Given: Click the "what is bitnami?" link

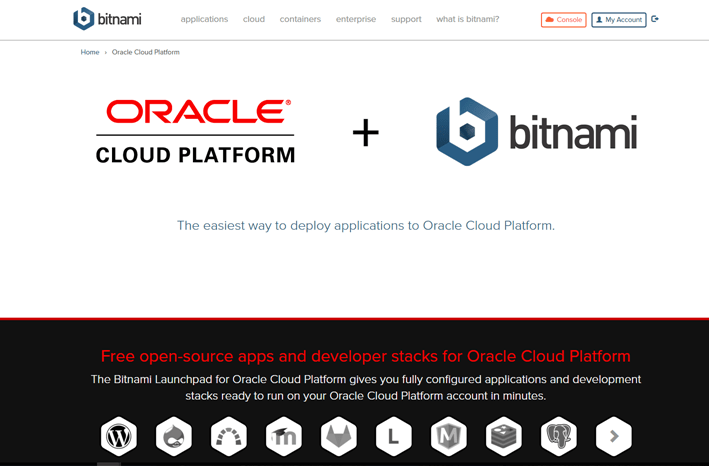Looking at the screenshot, I should click(467, 19).
